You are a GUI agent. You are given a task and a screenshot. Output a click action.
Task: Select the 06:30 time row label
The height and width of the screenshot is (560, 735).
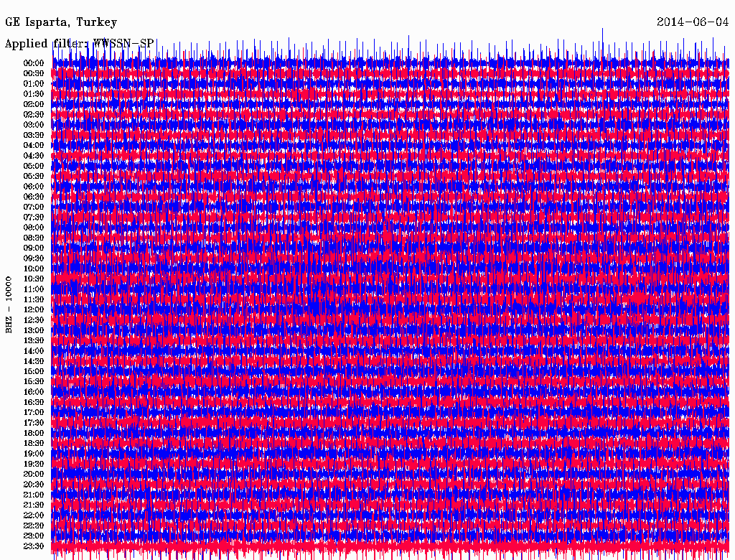(34, 197)
